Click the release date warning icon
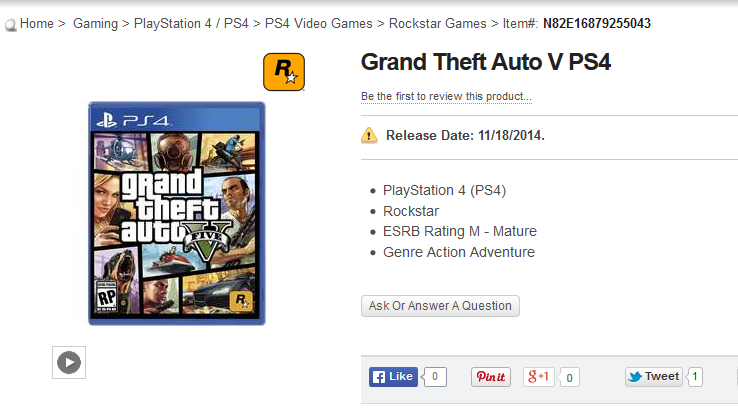The image size is (738, 409). (369, 136)
